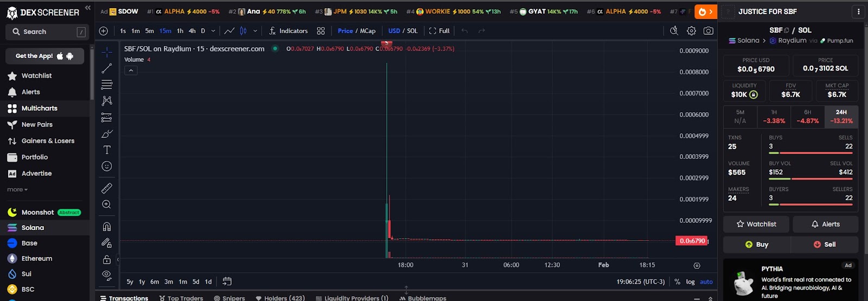Open the emoji icons tool

pos(107,166)
